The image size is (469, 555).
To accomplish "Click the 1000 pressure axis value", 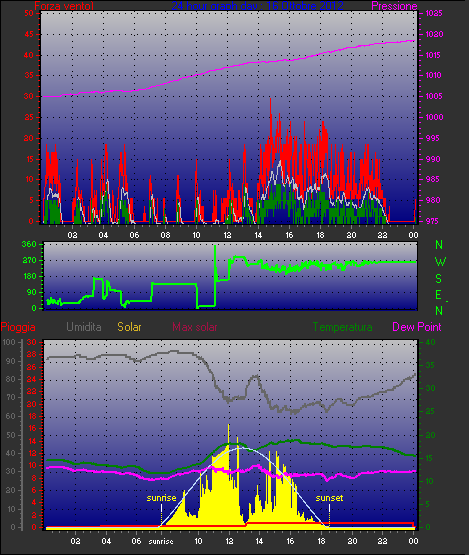I will pyautogui.click(x=434, y=117).
